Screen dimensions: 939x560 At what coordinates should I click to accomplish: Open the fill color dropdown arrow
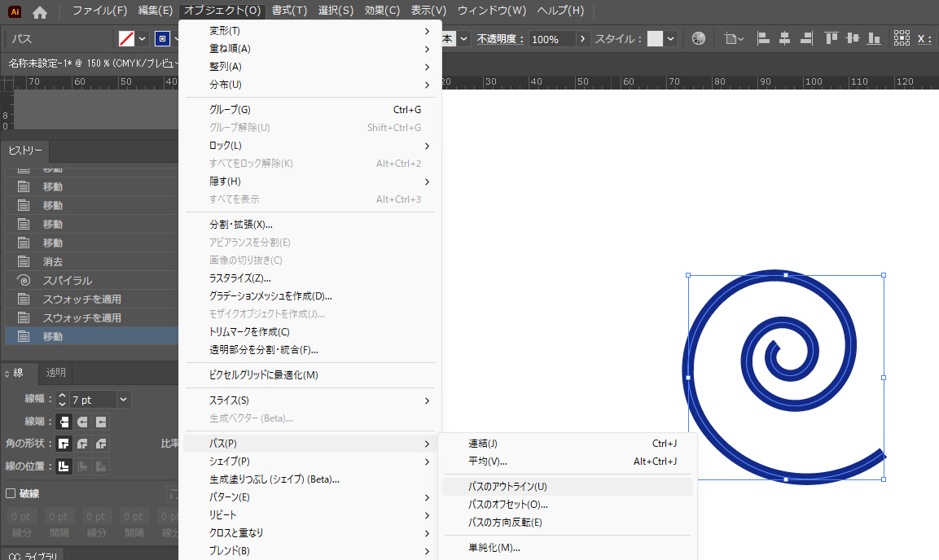pyautogui.click(x=143, y=38)
